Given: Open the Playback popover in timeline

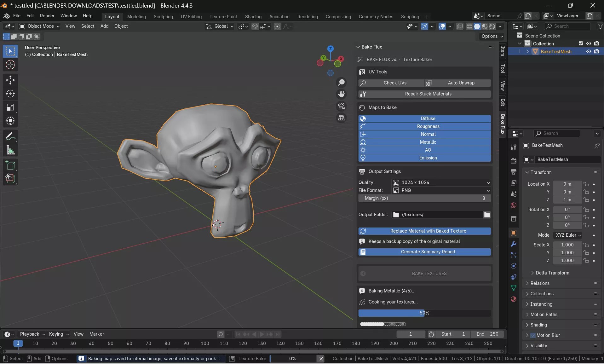Looking at the screenshot, I should [32, 334].
